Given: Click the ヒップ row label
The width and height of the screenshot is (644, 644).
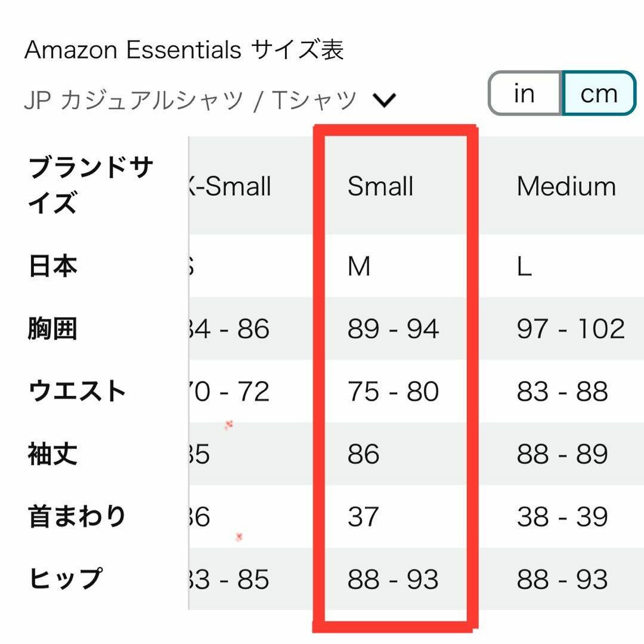Looking at the screenshot, I should tap(65, 578).
